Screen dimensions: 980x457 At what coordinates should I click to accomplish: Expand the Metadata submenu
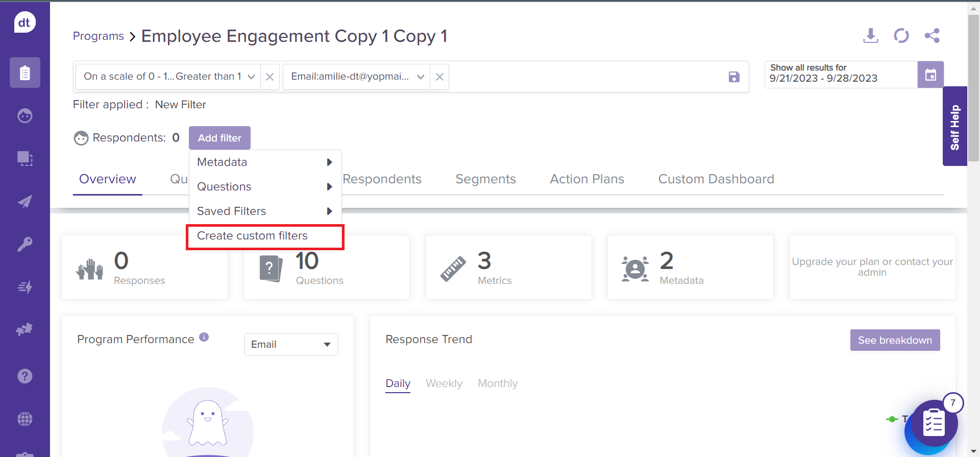click(x=265, y=162)
